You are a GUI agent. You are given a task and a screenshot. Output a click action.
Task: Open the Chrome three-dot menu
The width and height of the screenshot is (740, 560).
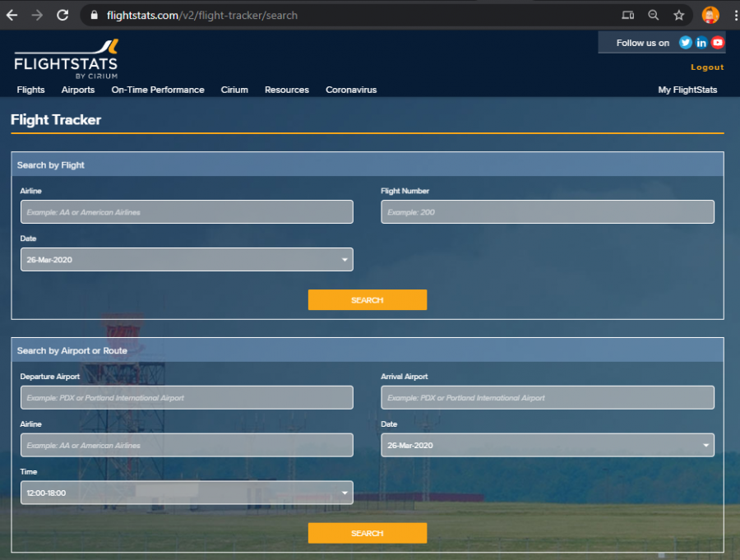(735, 15)
